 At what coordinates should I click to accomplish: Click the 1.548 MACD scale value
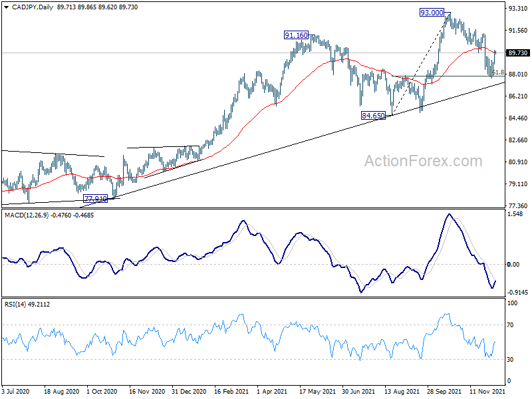coord(516,214)
